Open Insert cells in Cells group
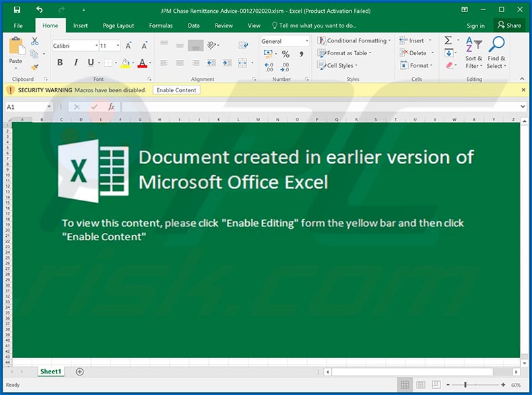The height and width of the screenshot is (395, 532). click(x=415, y=40)
